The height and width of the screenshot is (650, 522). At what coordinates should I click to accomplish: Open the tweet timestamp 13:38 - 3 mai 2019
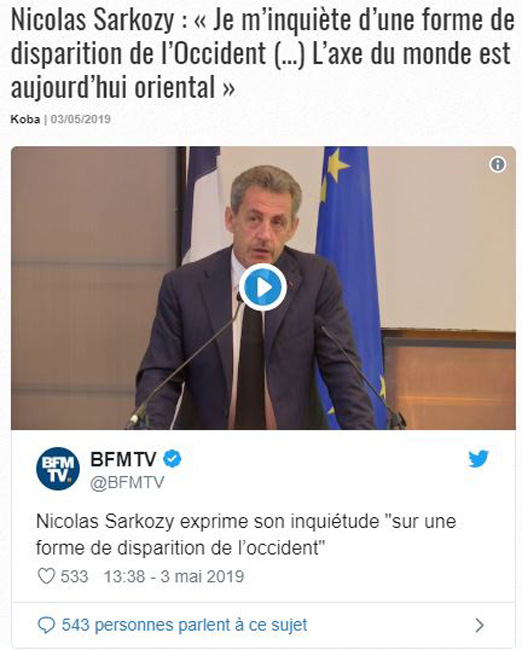coord(174,576)
